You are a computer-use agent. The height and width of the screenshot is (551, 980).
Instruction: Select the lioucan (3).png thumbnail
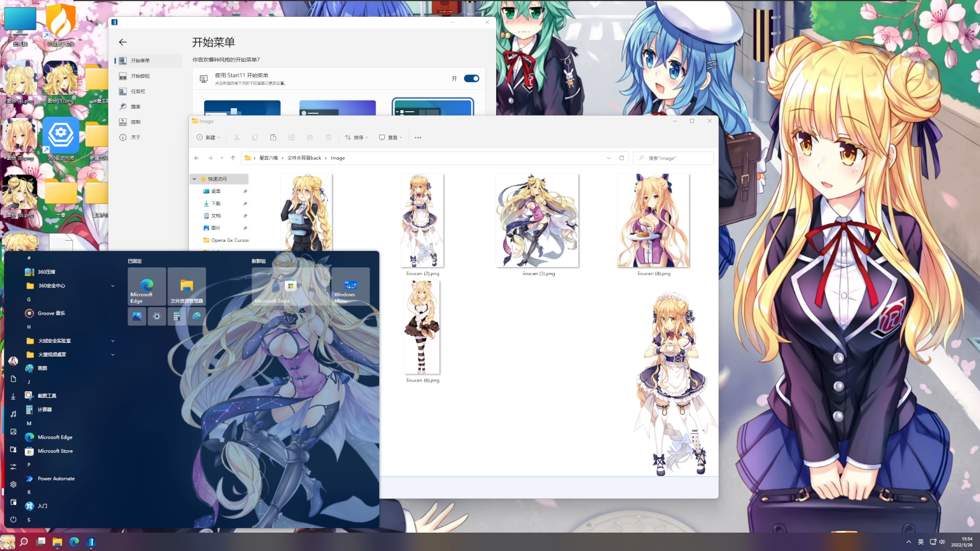click(x=537, y=220)
